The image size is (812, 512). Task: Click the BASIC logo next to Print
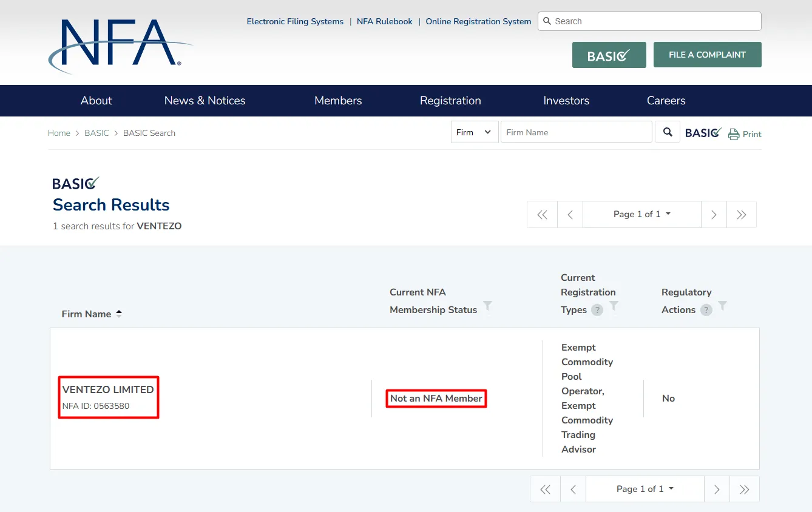(x=703, y=132)
